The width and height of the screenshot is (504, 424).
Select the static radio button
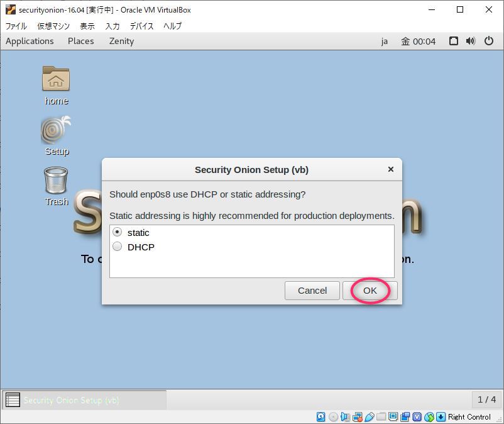coord(118,232)
